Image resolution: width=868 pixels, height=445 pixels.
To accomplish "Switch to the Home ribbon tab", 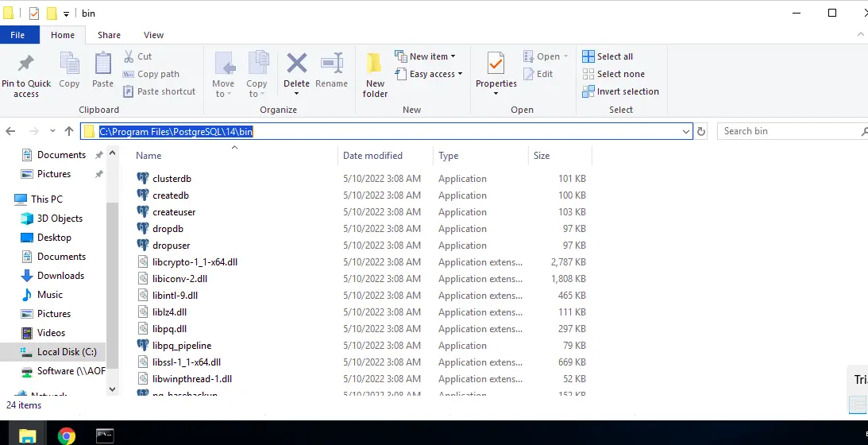I will point(63,34).
